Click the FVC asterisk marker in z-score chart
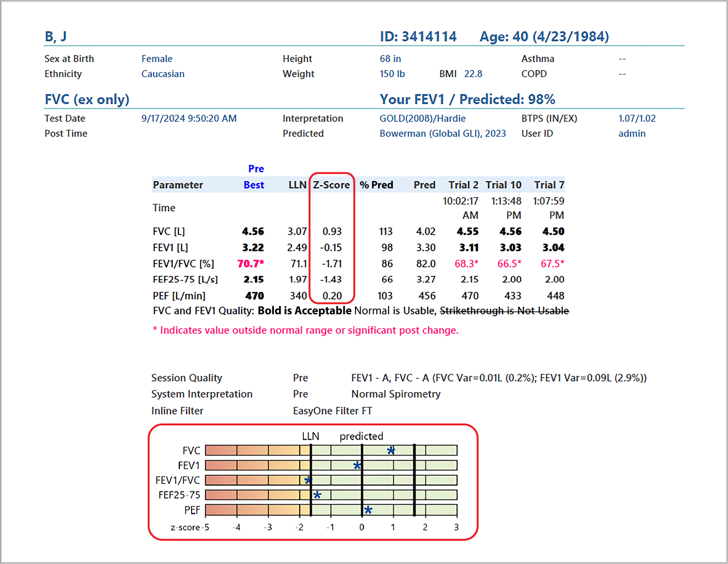The width and height of the screenshot is (728, 564). pyautogui.click(x=391, y=450)
